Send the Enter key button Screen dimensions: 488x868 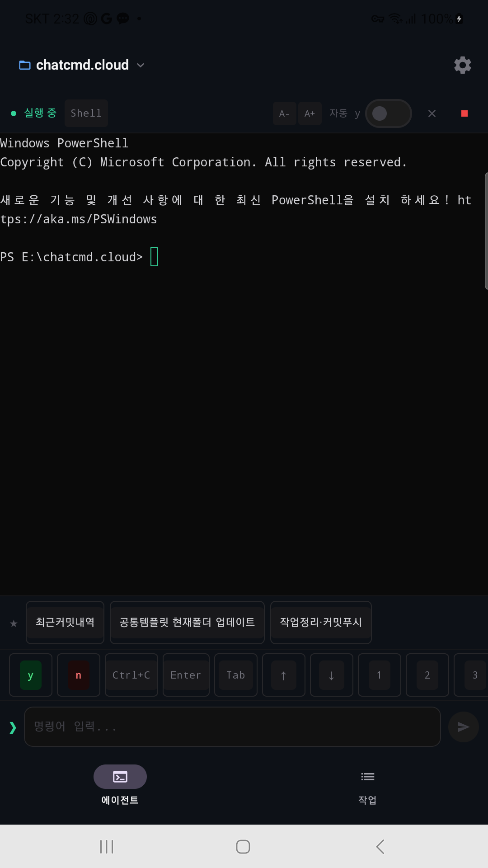[186, 675]
